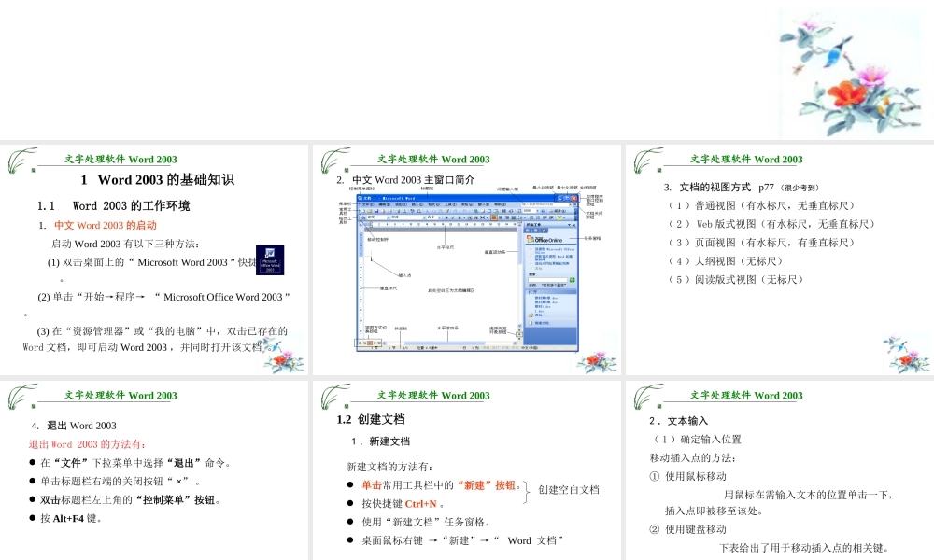This screenshot has height=560, width=934.
Task: Click the item "(4) 大纲视图(无标尺)"
Action: (x=727, y=261)
